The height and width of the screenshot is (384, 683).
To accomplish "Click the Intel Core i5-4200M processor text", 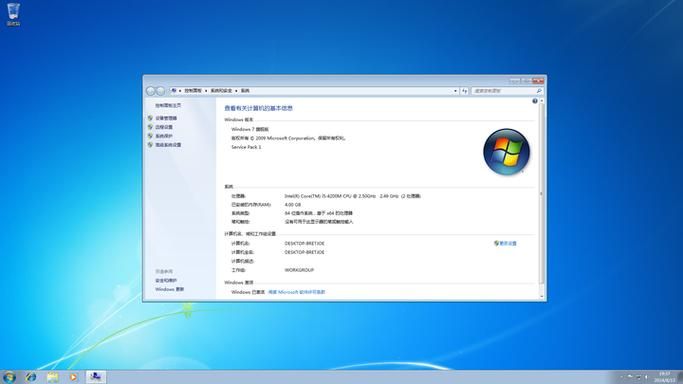I will (352, 196).
